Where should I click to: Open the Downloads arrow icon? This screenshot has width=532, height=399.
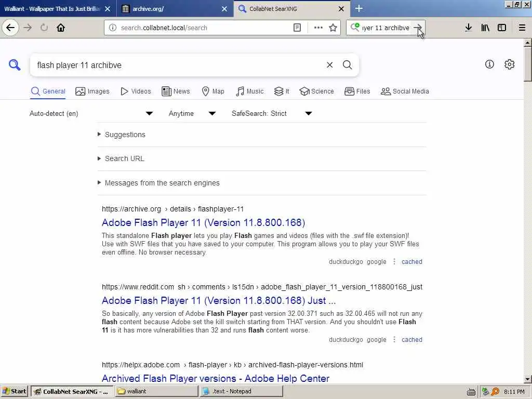click(x=469, y=28)
